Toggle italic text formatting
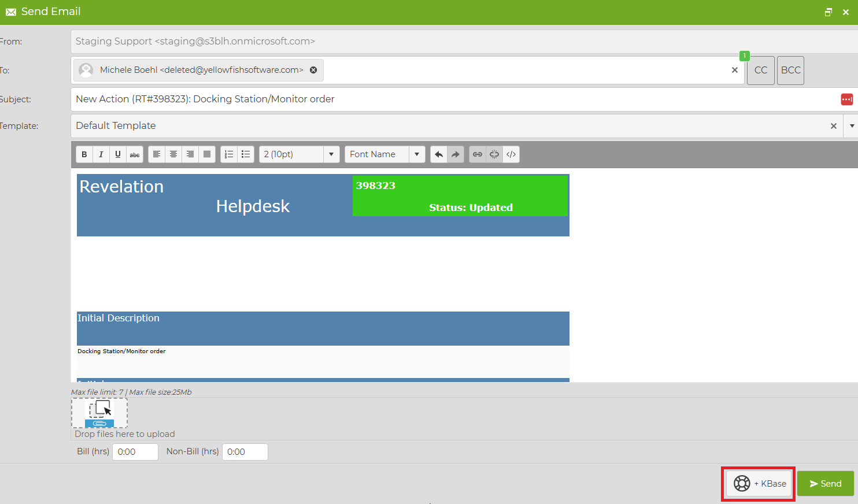Screen dimensions: 858x504 point(101,154)
